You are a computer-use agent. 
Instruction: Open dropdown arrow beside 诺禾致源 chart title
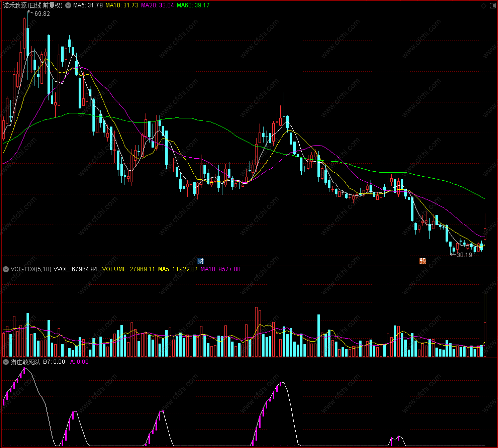click(68, 5)
